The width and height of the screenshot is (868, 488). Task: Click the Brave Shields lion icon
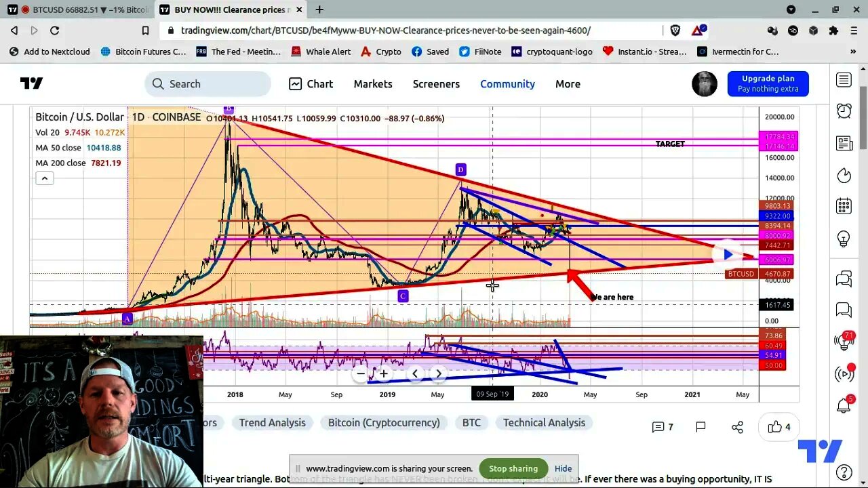coord(675,30)
